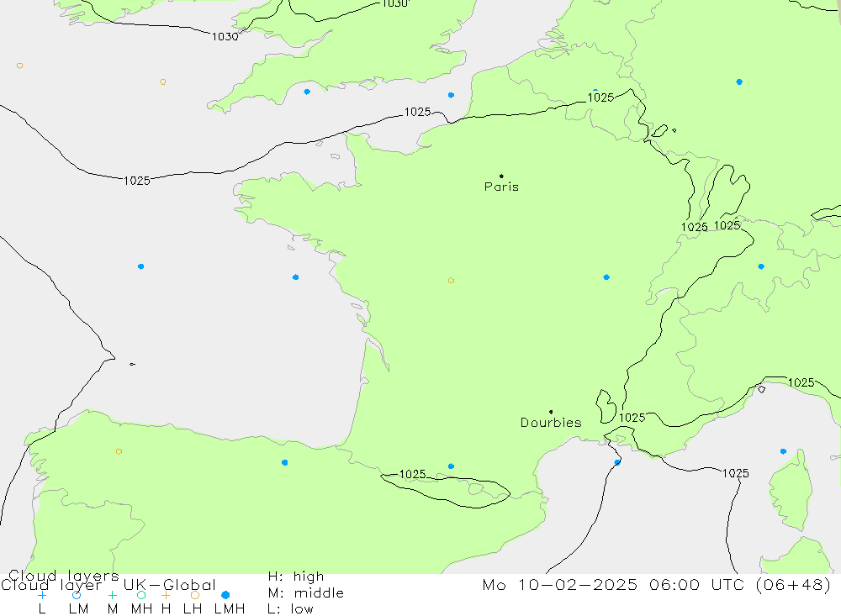The image size is (841, 616).
Task: Click the blue dot far out in the Bay of Biscay
Action: pyautogui.click(x=140, y=266)
